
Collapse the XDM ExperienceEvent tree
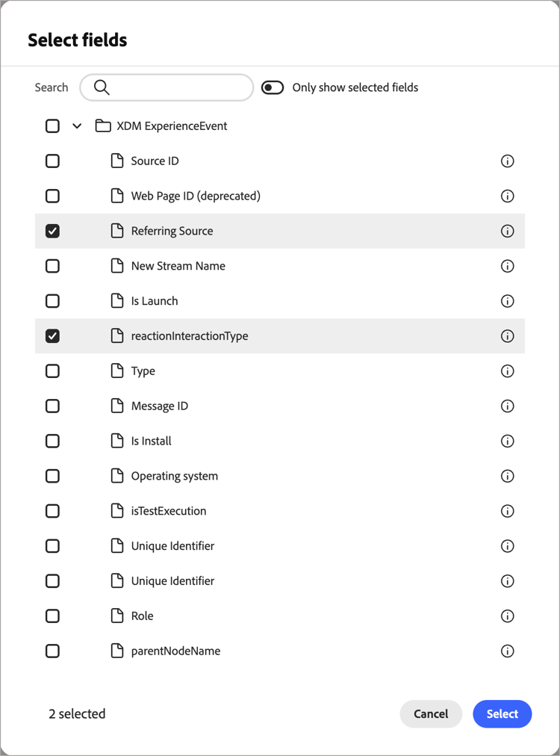[76, 126]
